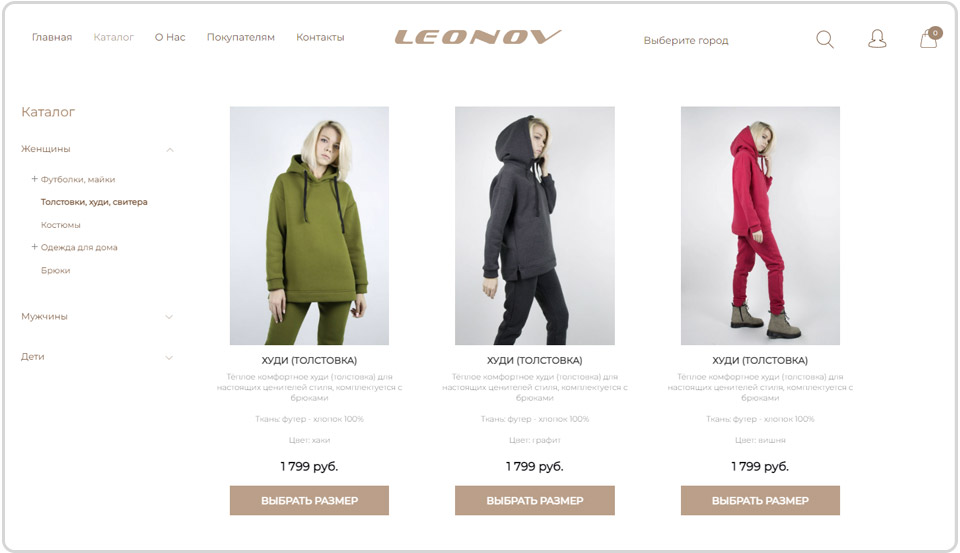Collapse the Женщины category chevron
Viewport: 960px width, 553px height.
(170, 149)
